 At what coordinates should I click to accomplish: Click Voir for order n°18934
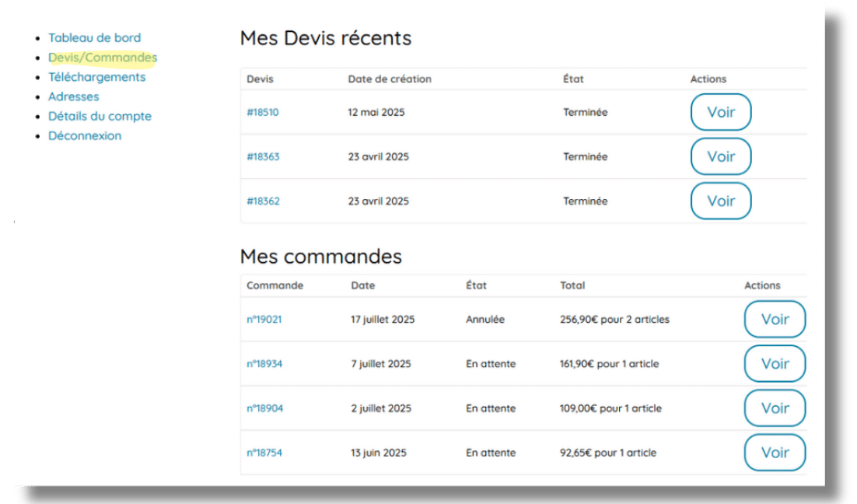pos(775,363)
